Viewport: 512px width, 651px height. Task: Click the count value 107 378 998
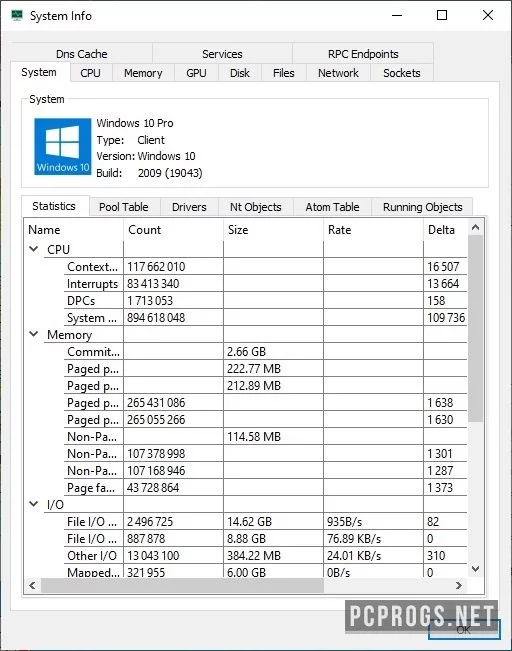(x=156, y=453)
